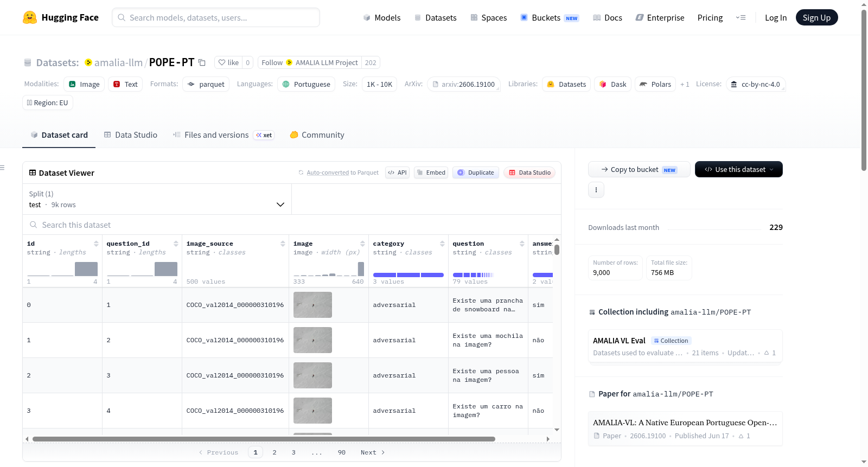Viewport: 868px width, 467px height.
Task: Click the table's horizontal scrollbar
Action: tap(264, 439)
